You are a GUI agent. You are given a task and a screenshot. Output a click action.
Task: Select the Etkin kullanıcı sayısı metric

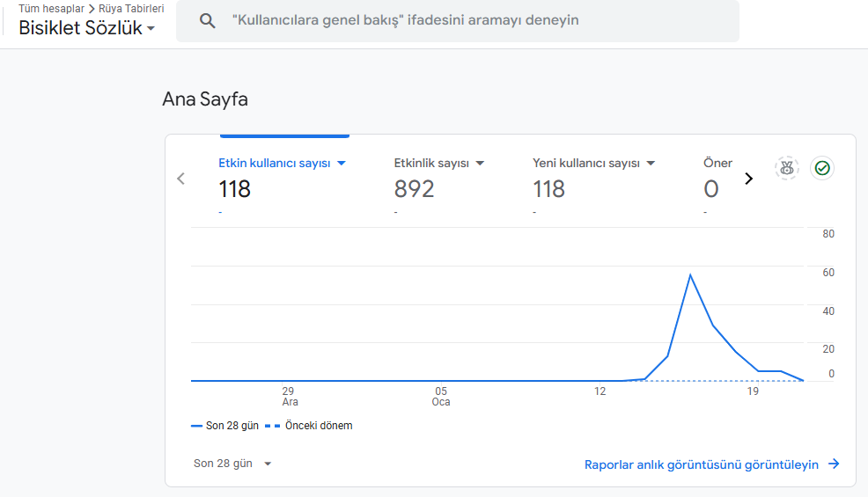click(274, 164)
